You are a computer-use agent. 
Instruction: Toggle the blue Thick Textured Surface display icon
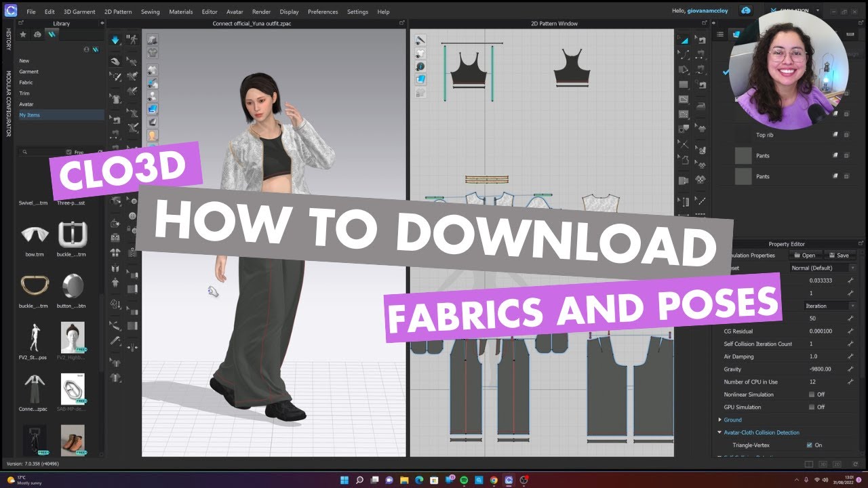tap(153, 108)
